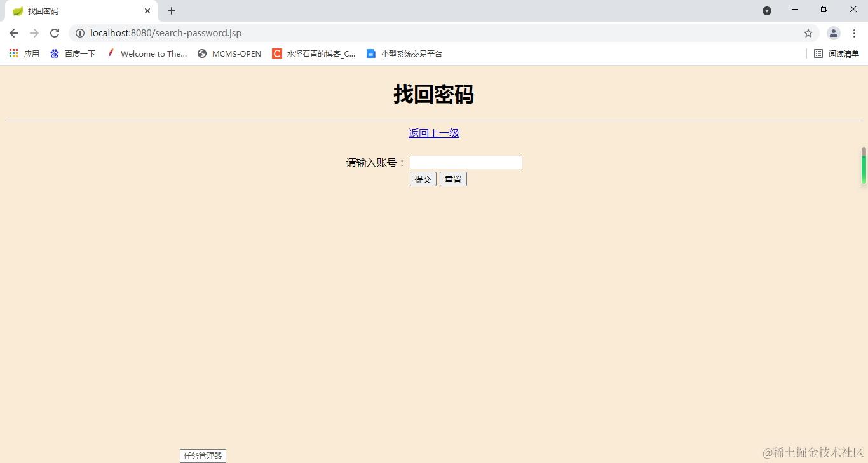Image resolution: width=868 pixels, height=463 pixels.
Task: Bookmark this page with the star icon
Action: [808, 33]
